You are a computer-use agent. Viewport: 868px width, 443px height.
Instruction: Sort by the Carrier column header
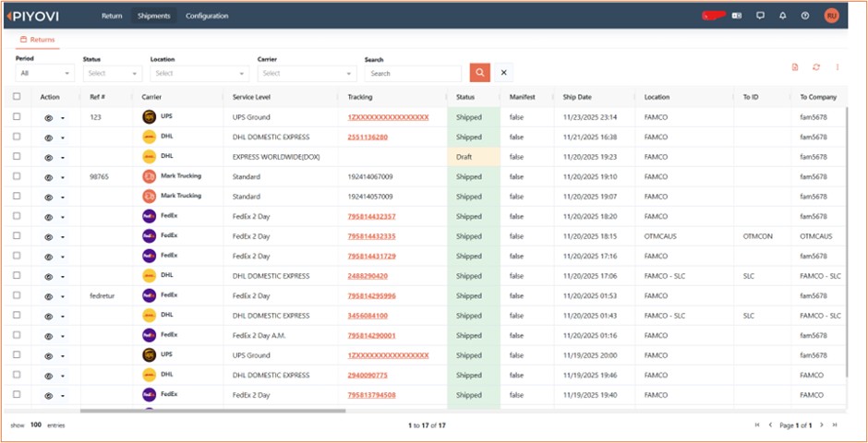click(151, 97)
